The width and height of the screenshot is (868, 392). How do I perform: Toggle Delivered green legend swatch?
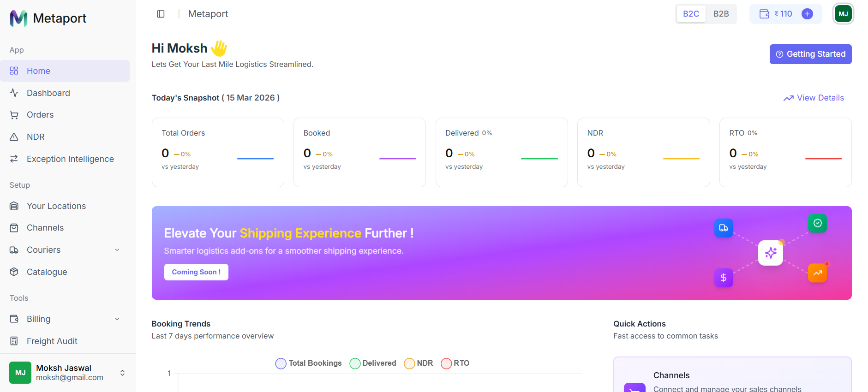355,363
